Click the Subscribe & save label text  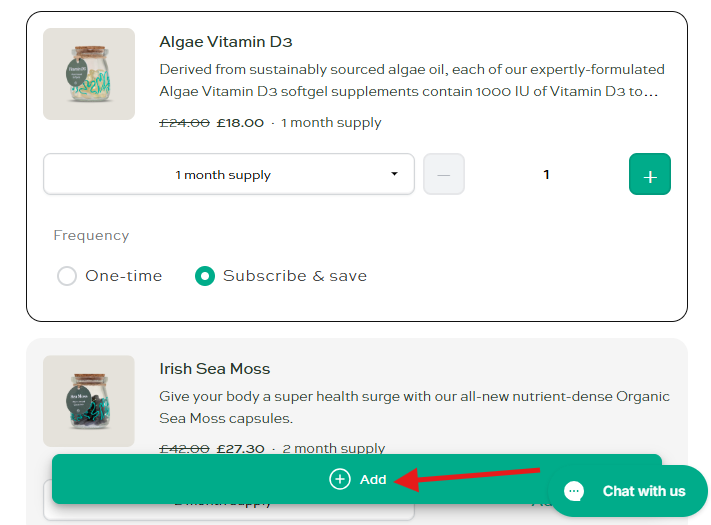pyautogui.click(x=294, y=276)
